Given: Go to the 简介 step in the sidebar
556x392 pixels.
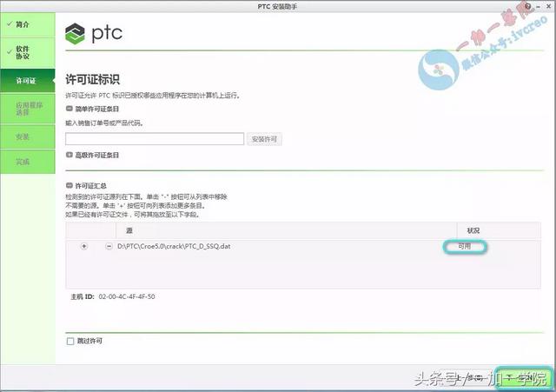Looking at the screenshot, I should [28, 25].
